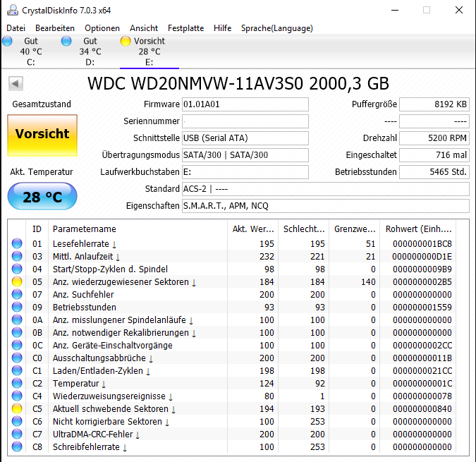Click the yellow orb of row 05 wiederzugewiesener Sektoren

(x=17, y=281)
